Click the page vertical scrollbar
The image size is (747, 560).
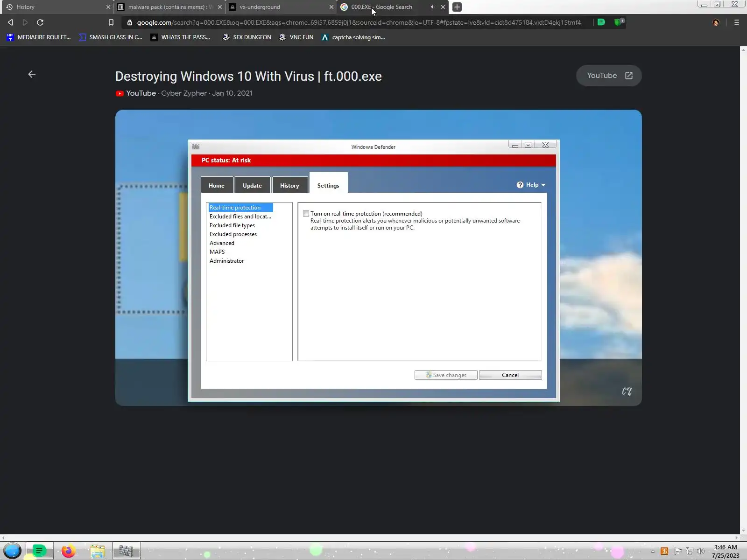[x=743, y=289]
